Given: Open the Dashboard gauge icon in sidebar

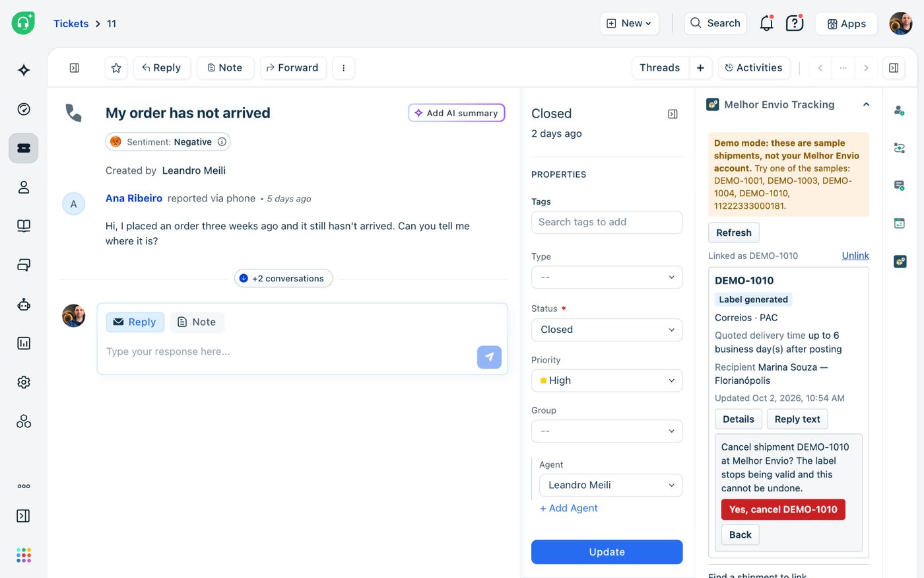Looking at the screenshot, I should coord(24,109).
